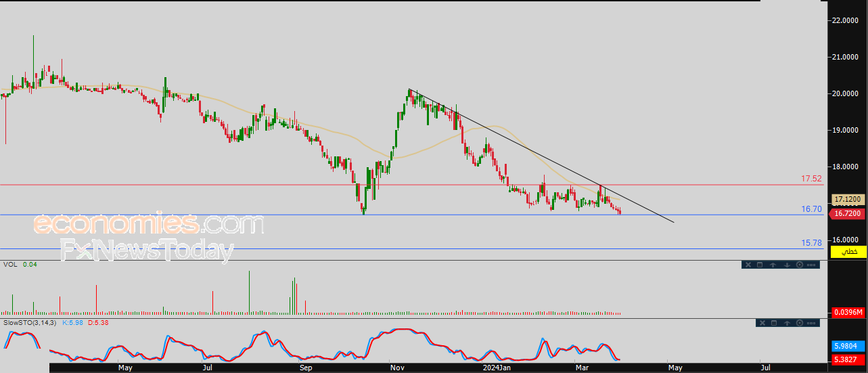Move the VOL panel up
The height and width of the screenshot is (373, 868).
[773, 265]
